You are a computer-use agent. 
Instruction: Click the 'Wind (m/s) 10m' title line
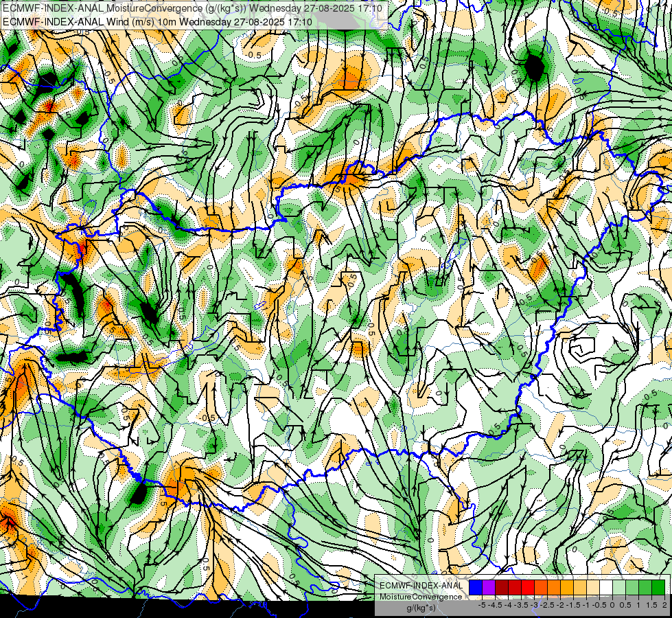point(157,21)
